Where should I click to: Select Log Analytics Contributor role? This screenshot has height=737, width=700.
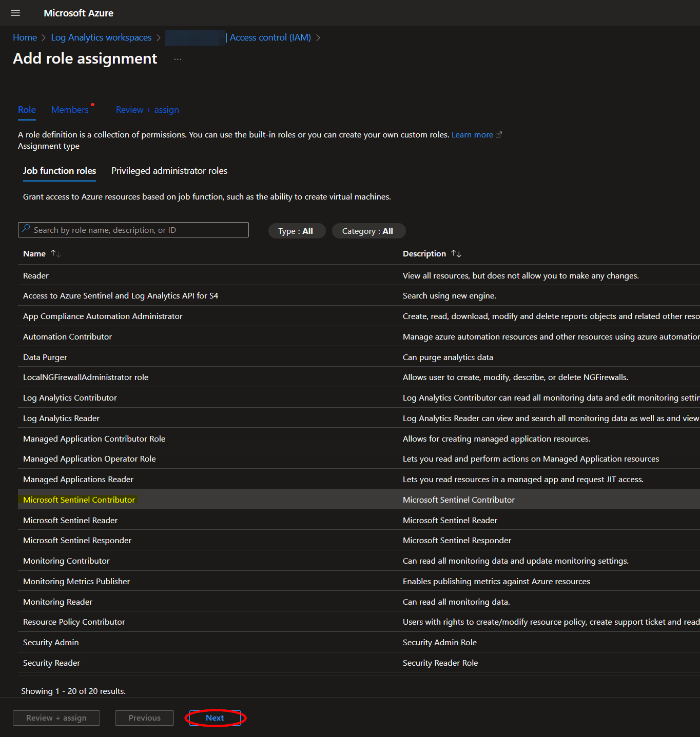(359, 397)
